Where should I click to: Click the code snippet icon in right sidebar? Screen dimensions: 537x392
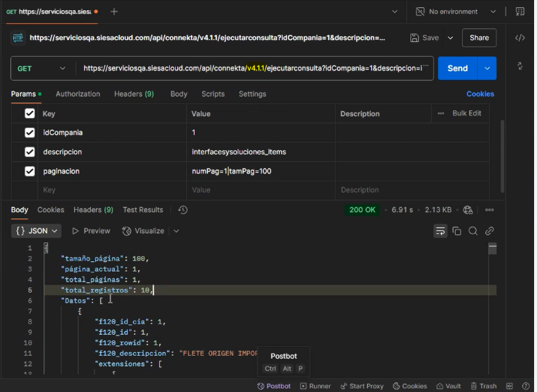[x=520, y=38]
